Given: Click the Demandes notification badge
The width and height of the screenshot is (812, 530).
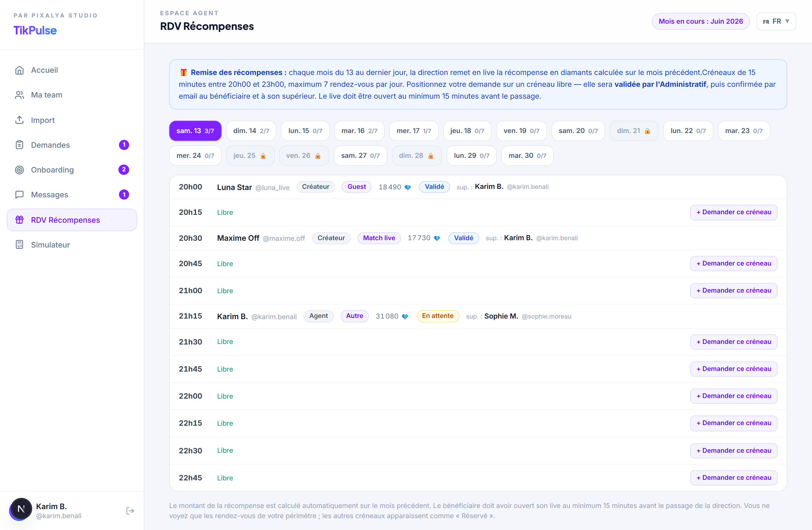Looking at the screenshot, I should 124,145.
